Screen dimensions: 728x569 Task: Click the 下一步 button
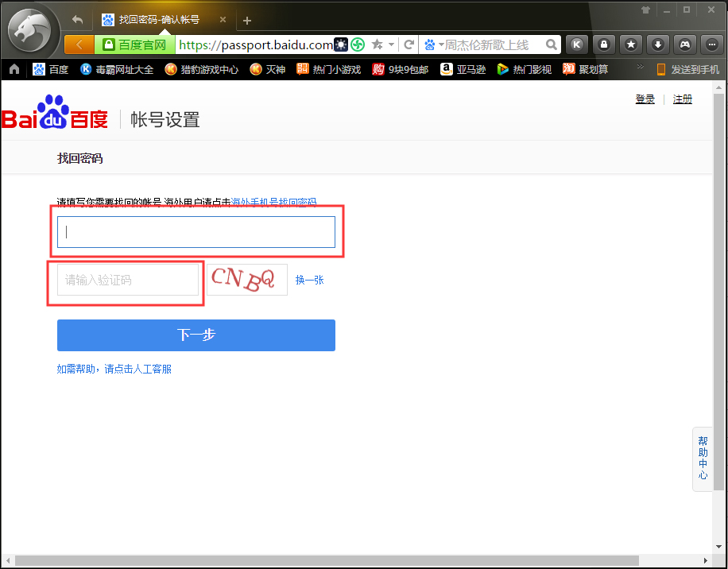pos(196,335)
